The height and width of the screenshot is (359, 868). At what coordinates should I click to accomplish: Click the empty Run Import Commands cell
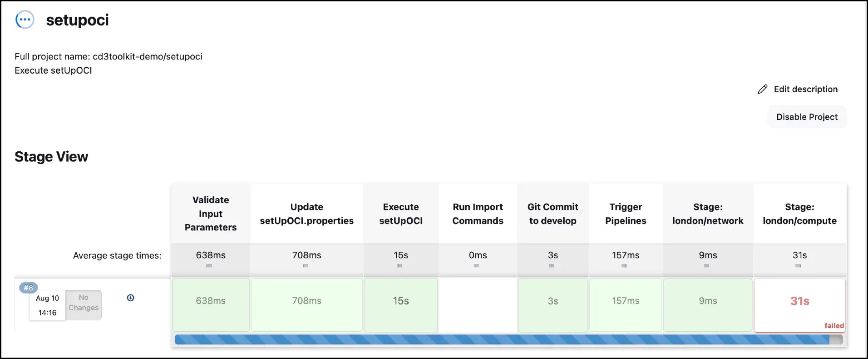[x=478, y=304]
